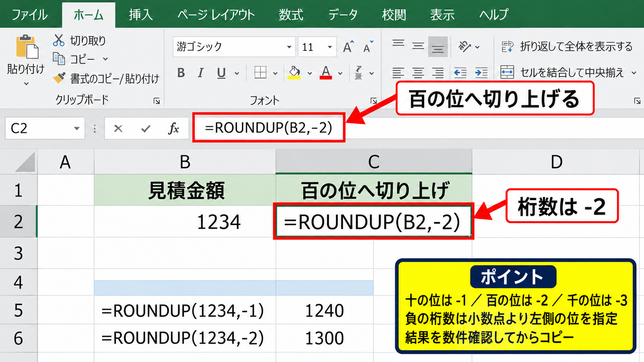Viewport: 644px width, 362px height.
Task: Toggle Bold formatting
Action: (x=181, y=72)
